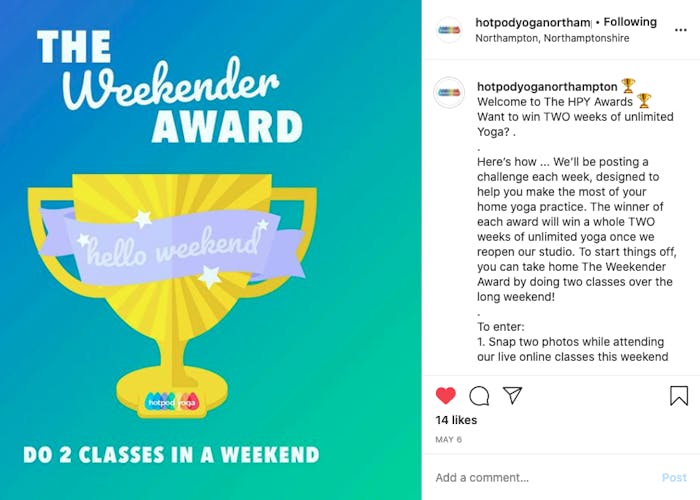Screen dimensions: 700x500
Task: Open Northampton, Northamptonshire location link
Action: coord(552,38)
